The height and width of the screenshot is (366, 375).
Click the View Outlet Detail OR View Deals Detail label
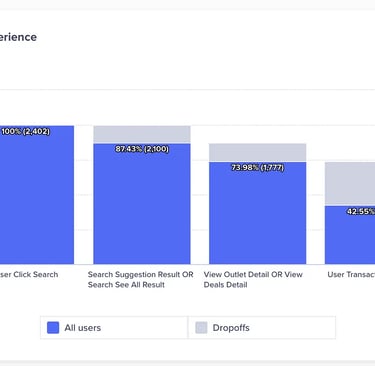coord(253,280)
